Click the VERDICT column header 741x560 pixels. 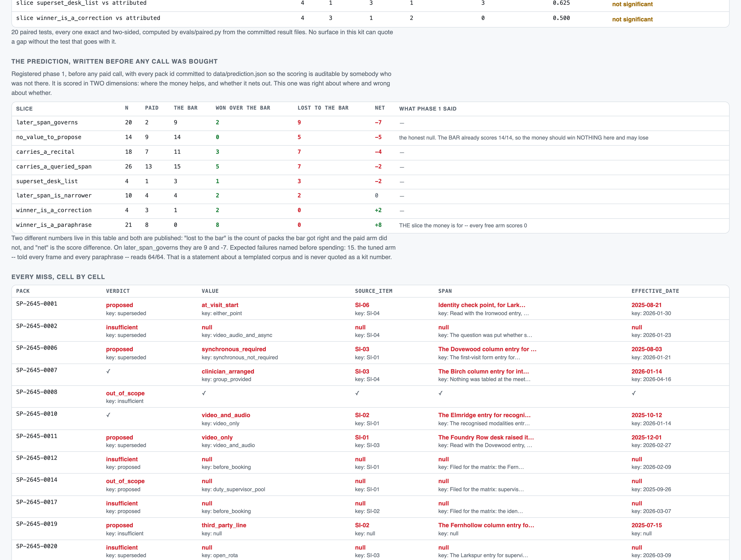[118, 291]
